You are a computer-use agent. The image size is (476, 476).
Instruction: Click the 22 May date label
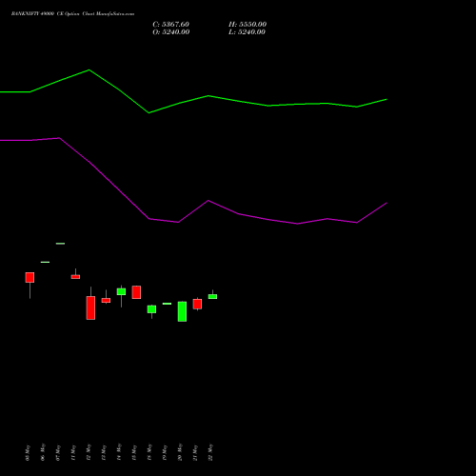tap(210, 452)
